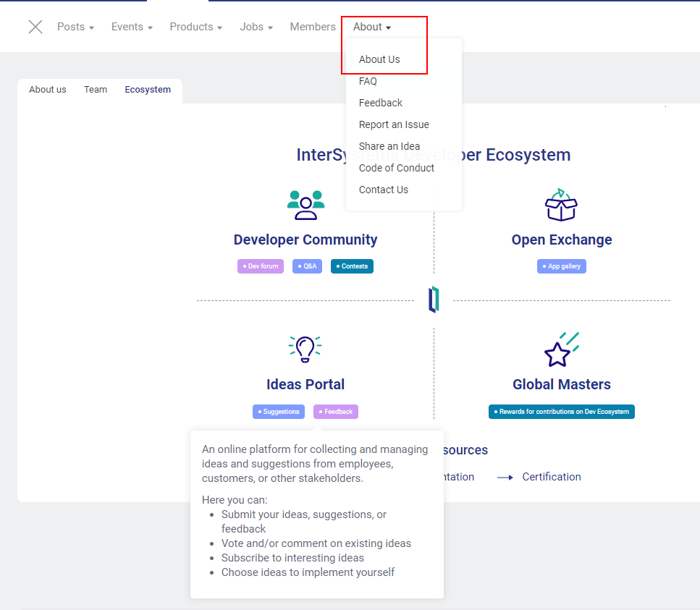Open the Jobs dropdown menu
This screenshot has width=700, height=610.
click(x=256, y=27)
